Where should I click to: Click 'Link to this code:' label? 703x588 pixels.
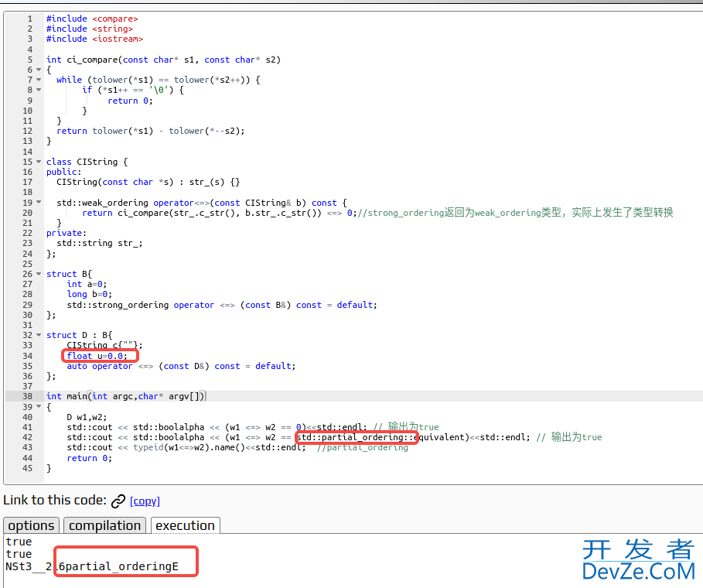point(55,500)
